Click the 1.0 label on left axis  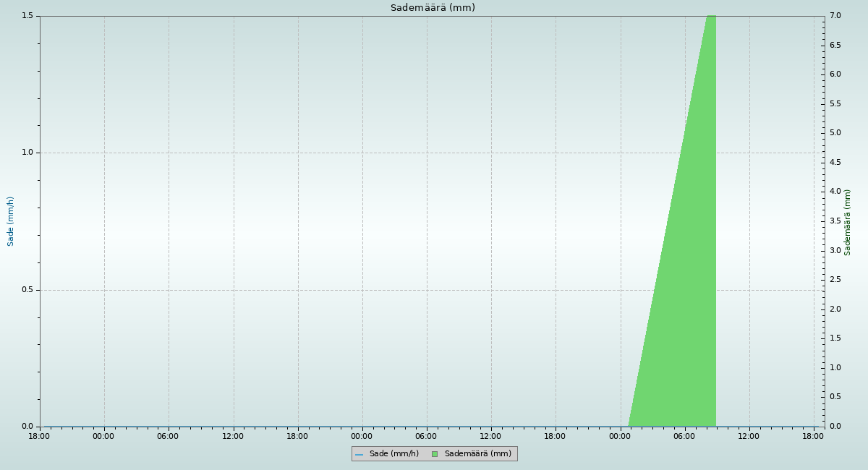point(28,153)
